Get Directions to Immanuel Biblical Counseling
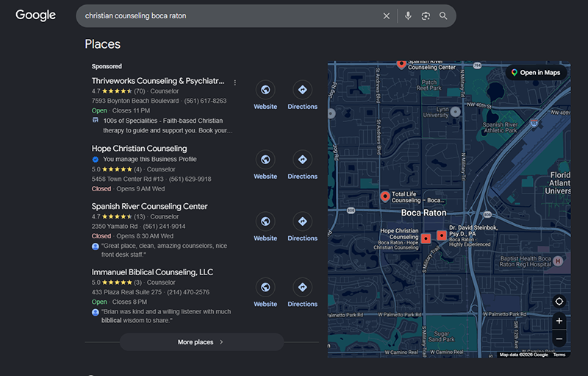Viewport: 588px width, 376px height. coord(303,287)
